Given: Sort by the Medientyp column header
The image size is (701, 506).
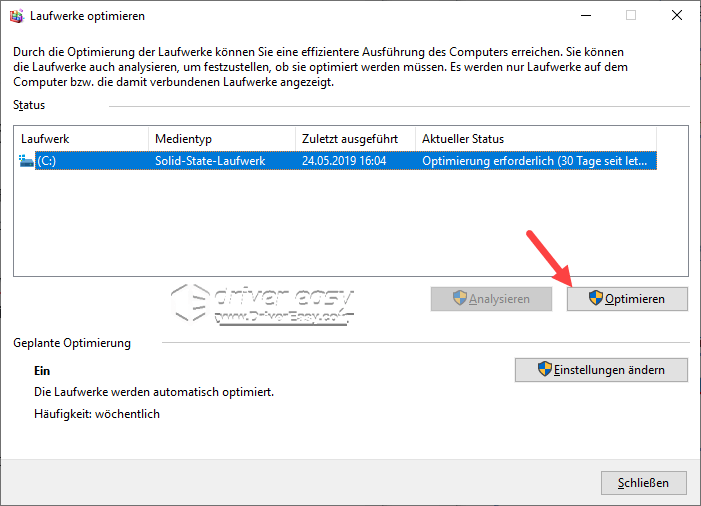Looking at the screenshot, I should point(222,139).
